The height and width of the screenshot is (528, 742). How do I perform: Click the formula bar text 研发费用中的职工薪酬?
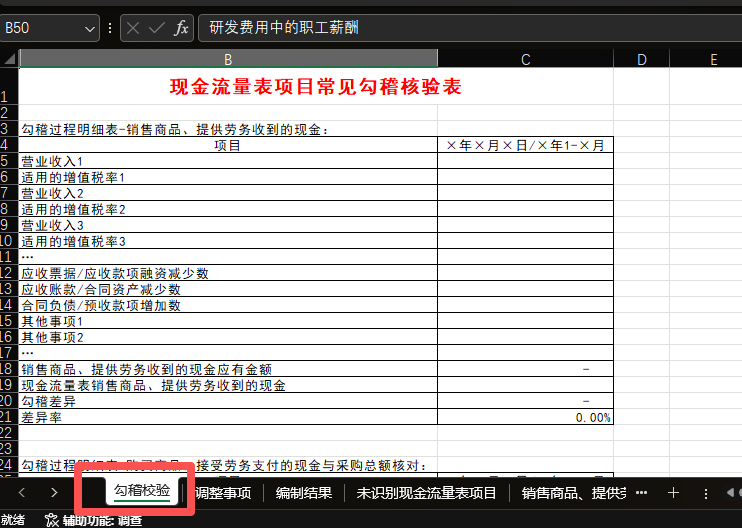pyautogui.click(x=284, y=27)
